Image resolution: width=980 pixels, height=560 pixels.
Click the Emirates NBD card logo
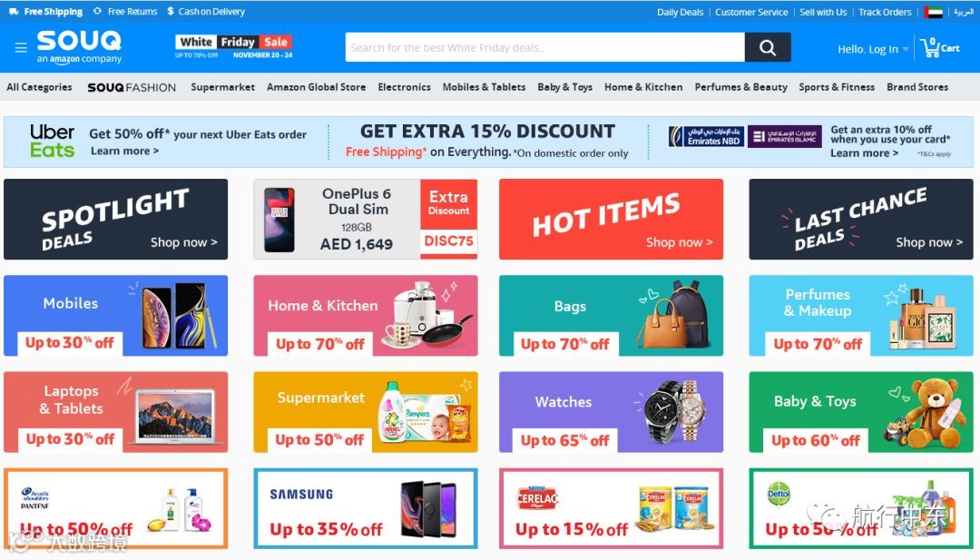click(706, 136)
